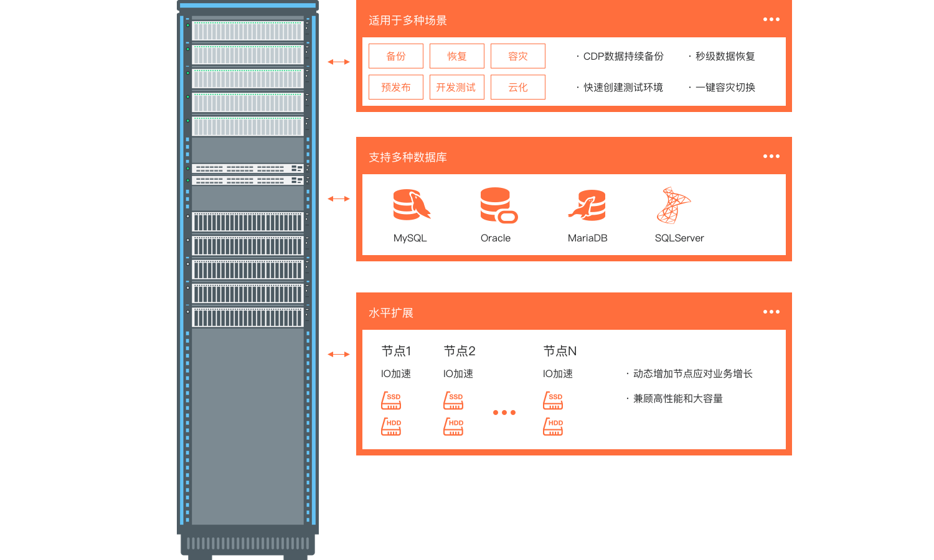Click the MySQL database icon
Image resolution: width=934 pixels, height=560 pixels.
(x=412, y=205)
